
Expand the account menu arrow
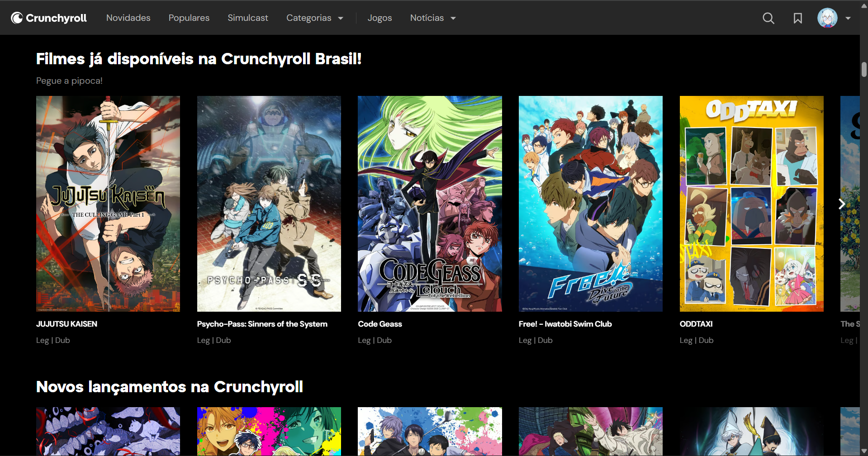(x=848, y=18)
